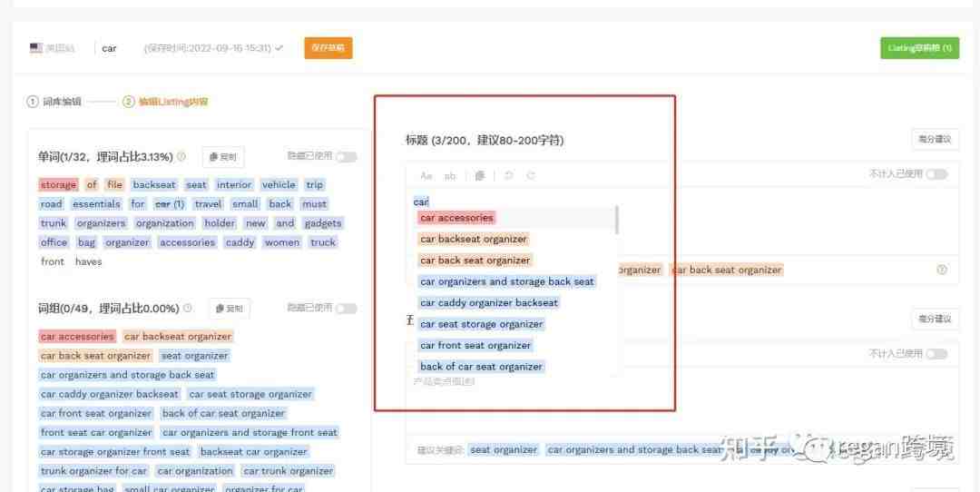Click car organization phrase chip
Screen dimensions: 980x492
pos(195,471)
